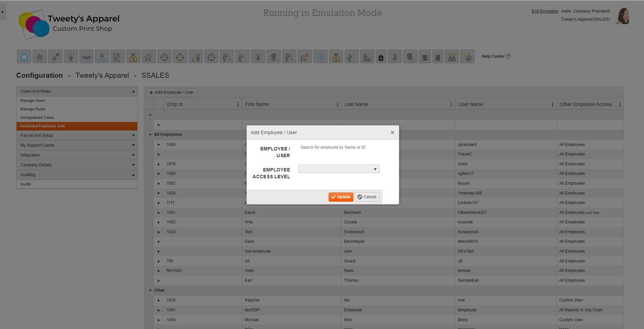Select Manage Users menu item
The height and width of the screenshot is (329, 644).
click(77, 100)
